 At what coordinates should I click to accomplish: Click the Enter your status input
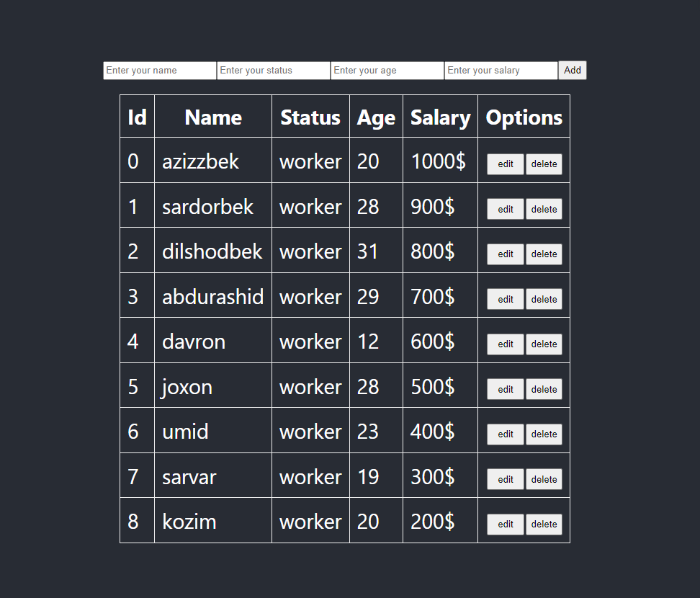point(274,71)
